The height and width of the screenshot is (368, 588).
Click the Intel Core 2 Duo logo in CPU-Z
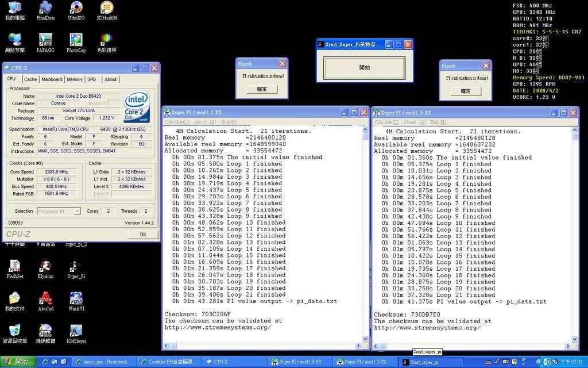(137, 107)
